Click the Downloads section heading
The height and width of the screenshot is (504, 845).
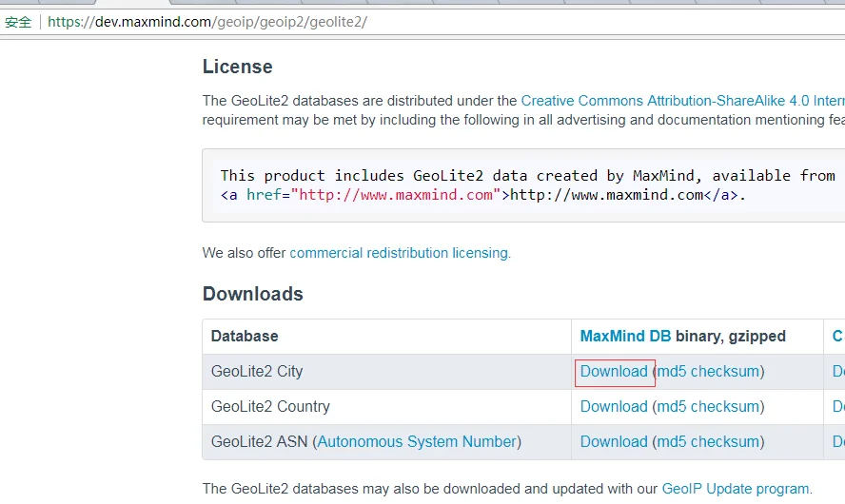[x=253, y=294]
